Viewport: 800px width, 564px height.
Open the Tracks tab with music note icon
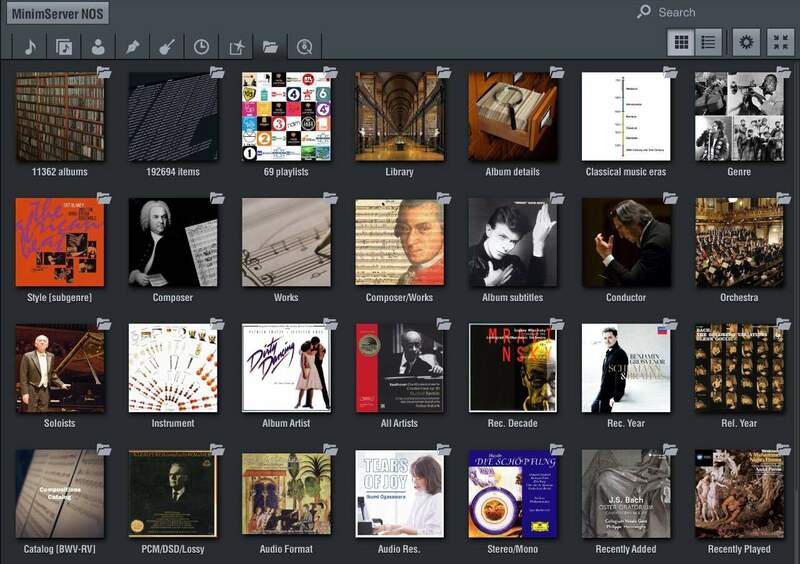click(x=30, y=46)
